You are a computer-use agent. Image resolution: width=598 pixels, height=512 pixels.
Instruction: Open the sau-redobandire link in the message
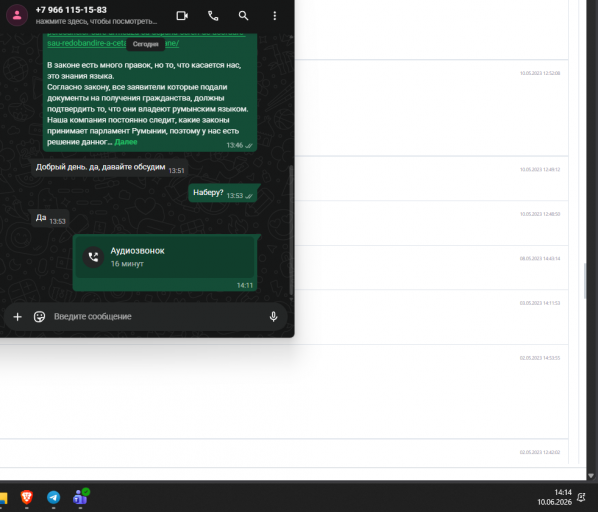(113, 43)
